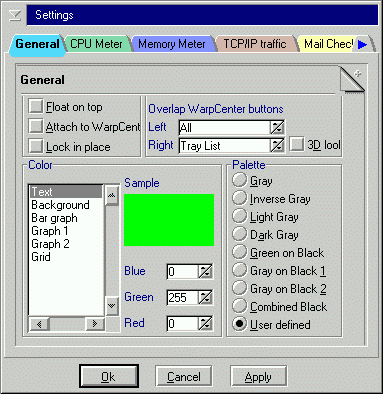
Task: Open the Right overlap dropdown arrow
Action: 277,146
